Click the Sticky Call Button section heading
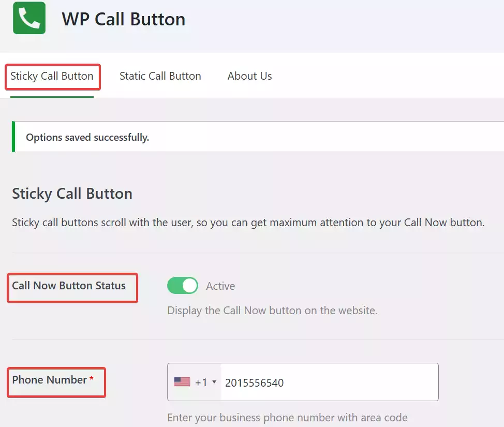The image size is (504, 427). [72, 194]
